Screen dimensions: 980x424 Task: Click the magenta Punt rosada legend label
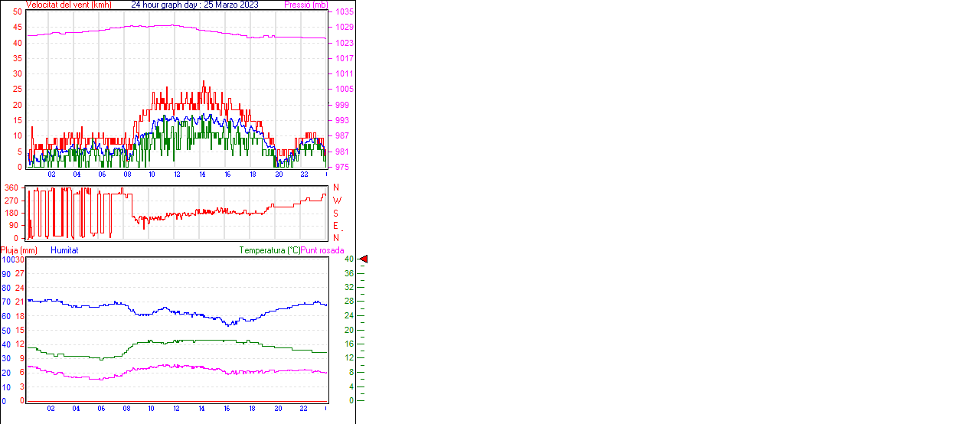tap(322, 250)
